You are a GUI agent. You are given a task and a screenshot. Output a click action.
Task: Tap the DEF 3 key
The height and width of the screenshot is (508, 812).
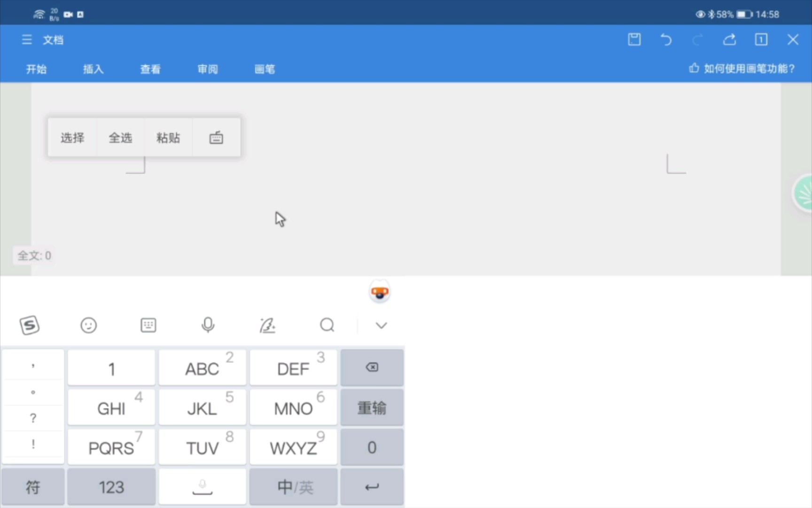coord(294,367)
